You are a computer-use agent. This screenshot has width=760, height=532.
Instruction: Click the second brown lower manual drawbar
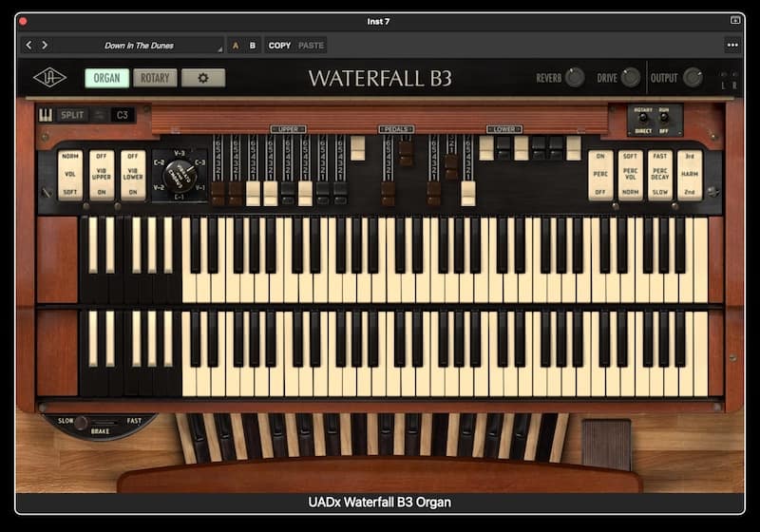(x=451, y=167)
